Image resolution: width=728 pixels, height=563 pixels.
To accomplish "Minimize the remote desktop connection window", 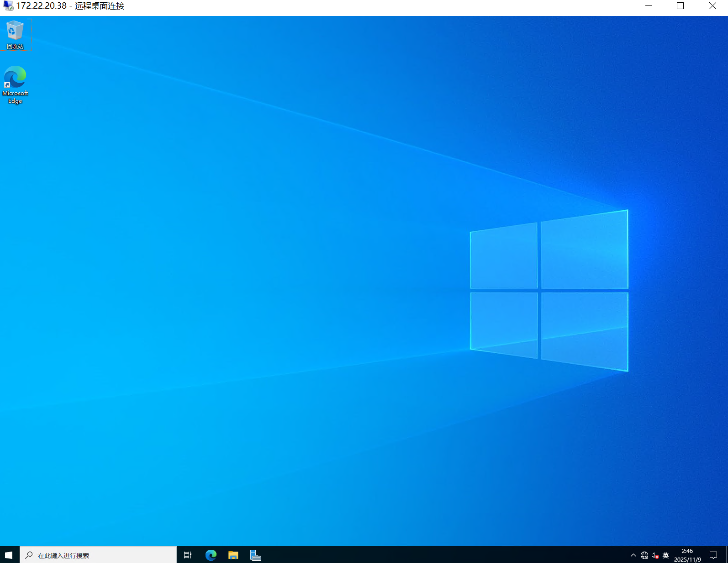I will click(x=649, y=6).
